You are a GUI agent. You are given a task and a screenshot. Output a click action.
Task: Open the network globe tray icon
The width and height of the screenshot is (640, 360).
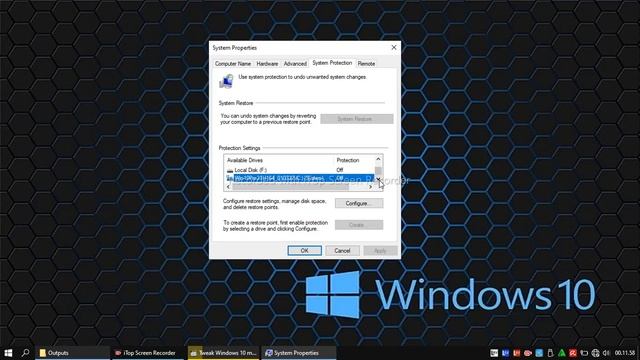coord(596,353)
